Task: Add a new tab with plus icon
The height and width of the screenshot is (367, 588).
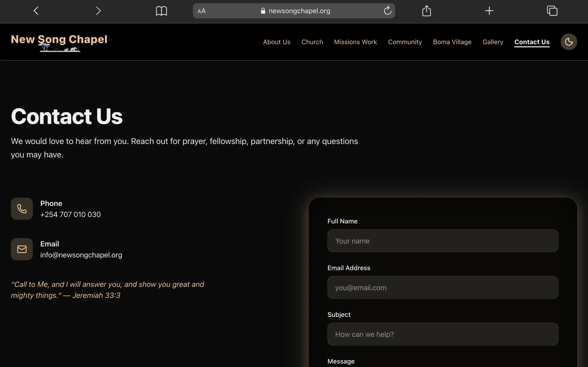Action: pyautogui.click(x=489, y=11)
